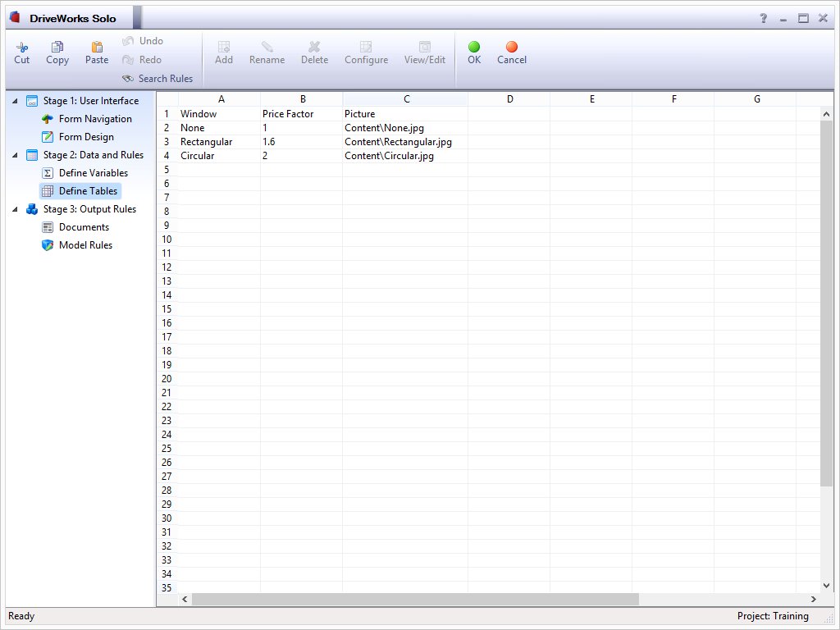Viewport: 840px width, 630px height.
Task: Click the 'Content\Rectangular.jpg' cell
Action: (x=405, y=142)
